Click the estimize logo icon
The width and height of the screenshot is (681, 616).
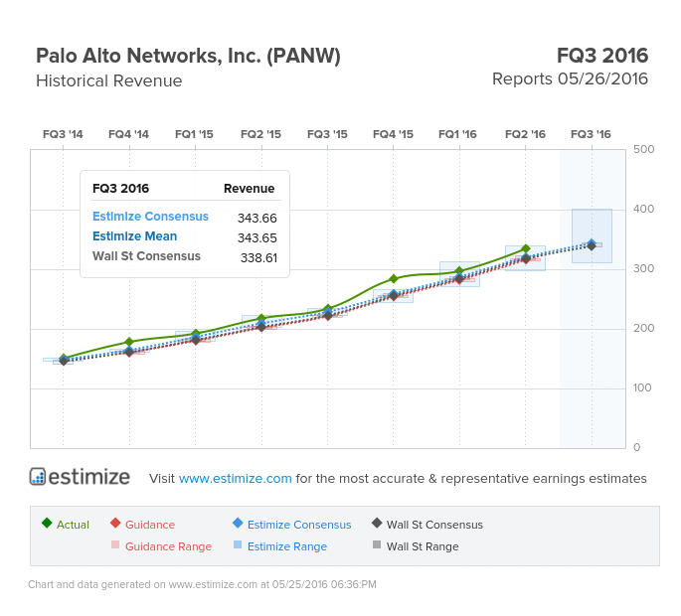tap(38, 477)
